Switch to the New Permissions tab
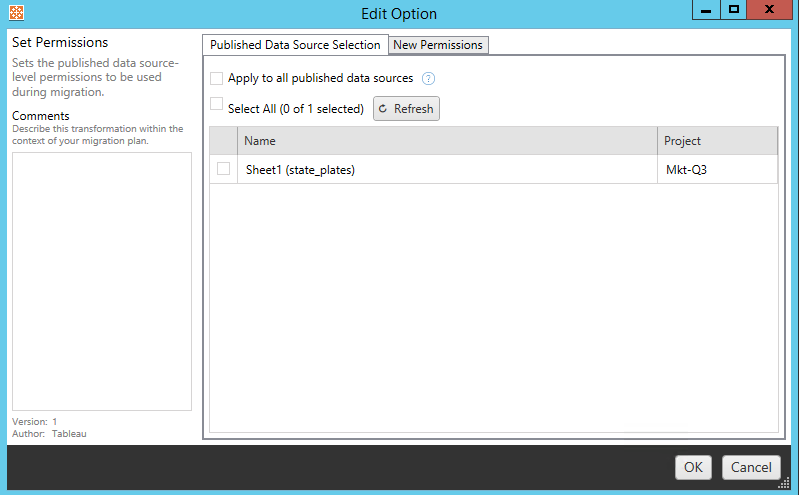The image size is (799, 495). pos(438,45)
